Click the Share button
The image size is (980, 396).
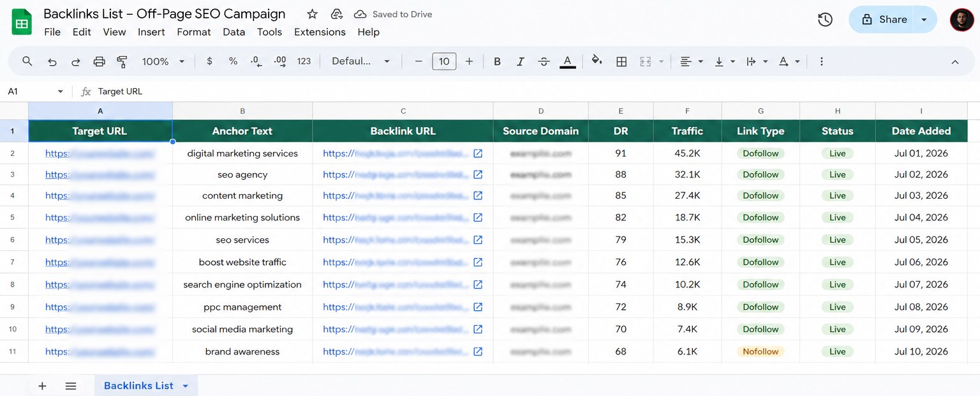[883, 20]
